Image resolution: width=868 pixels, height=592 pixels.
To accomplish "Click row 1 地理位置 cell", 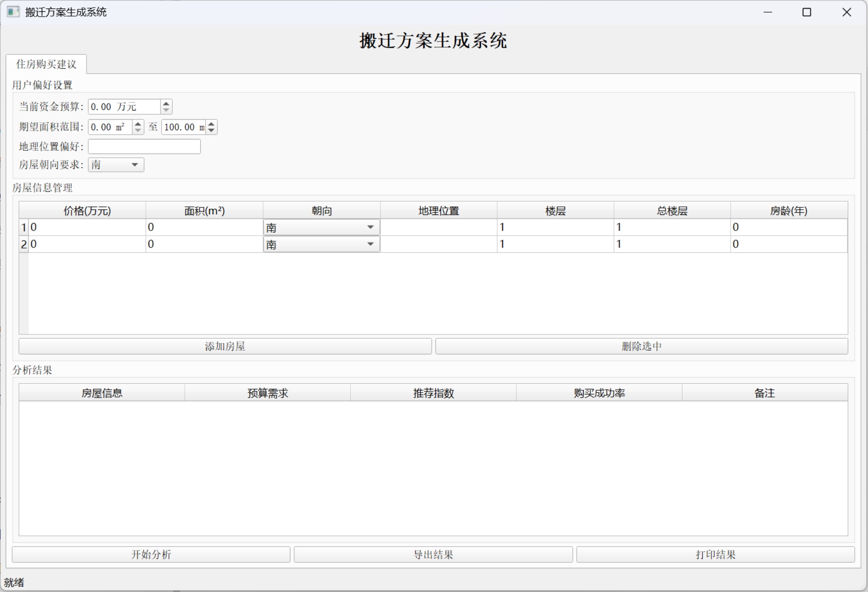I will pos(438,227).
